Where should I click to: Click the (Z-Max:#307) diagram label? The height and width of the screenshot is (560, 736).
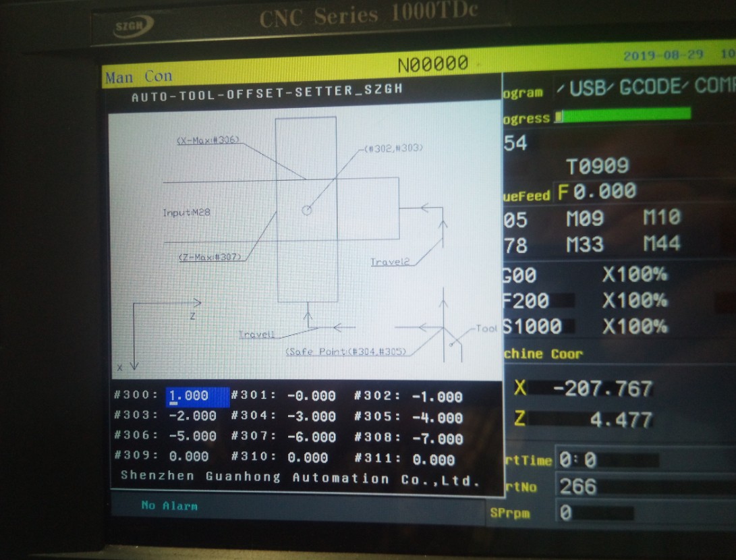pos(210,257)
